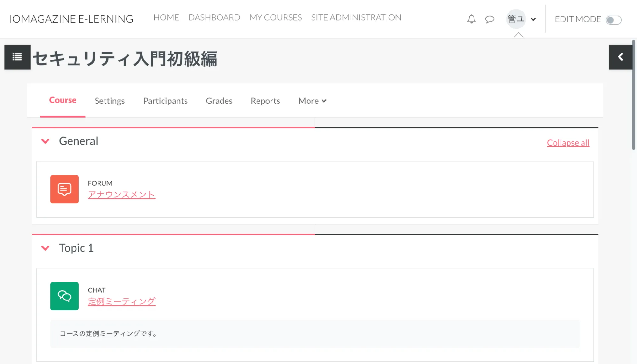
Task: Click the orange Forum activity icon
Action: tap(64, 189)
